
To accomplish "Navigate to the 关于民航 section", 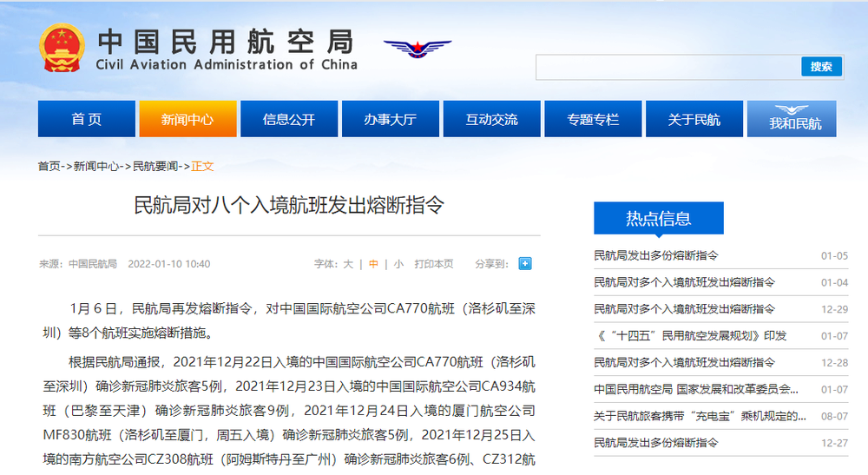I will (694, 120).
